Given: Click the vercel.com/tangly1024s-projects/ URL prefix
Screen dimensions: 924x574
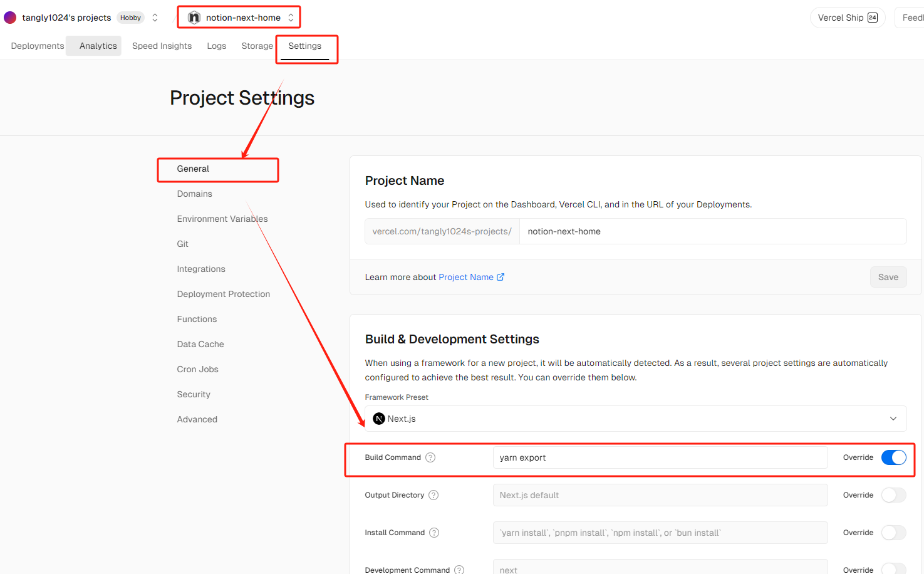Looking at the screenshot, I should (x=442, y=231).
